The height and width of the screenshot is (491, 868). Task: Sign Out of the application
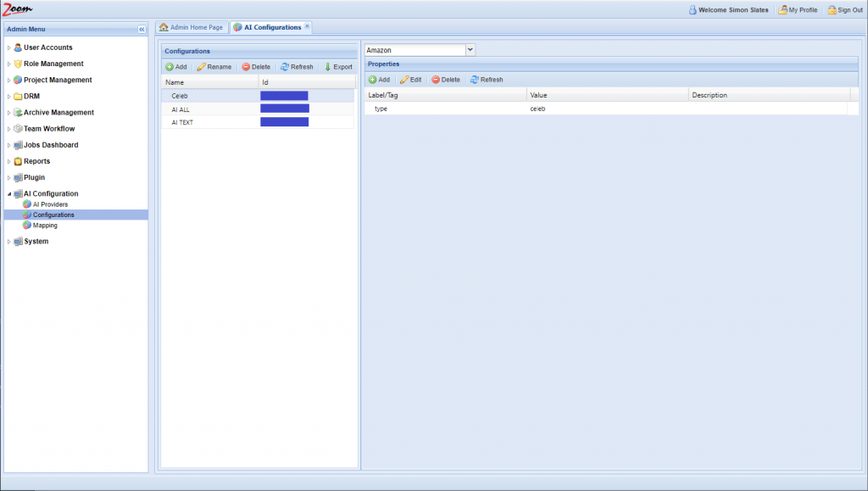pyautogui.click(x=844, y=10)
